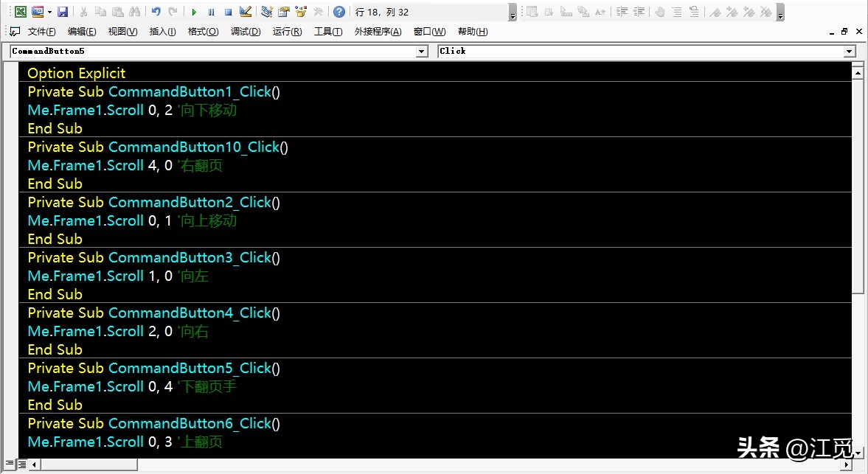
Task: Comment out the code block
Action: pos(678,11)
